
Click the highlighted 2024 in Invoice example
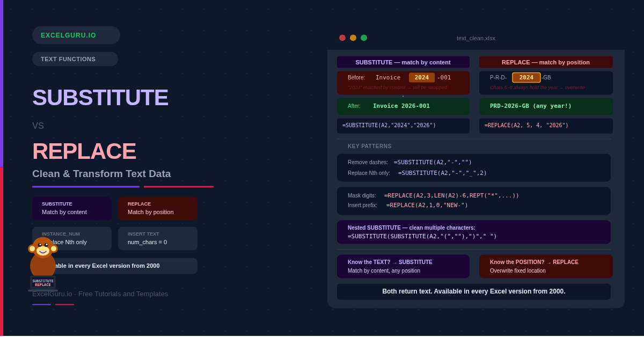[422, 78]
